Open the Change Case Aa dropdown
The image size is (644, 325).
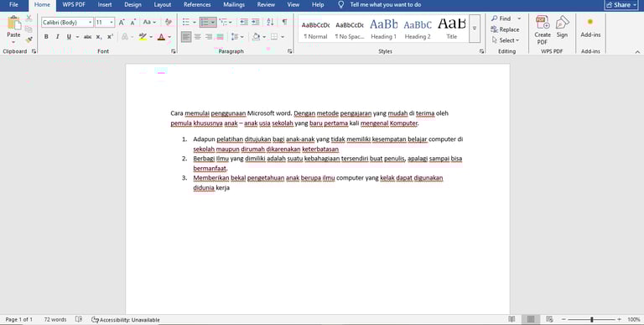click(149, 22)
